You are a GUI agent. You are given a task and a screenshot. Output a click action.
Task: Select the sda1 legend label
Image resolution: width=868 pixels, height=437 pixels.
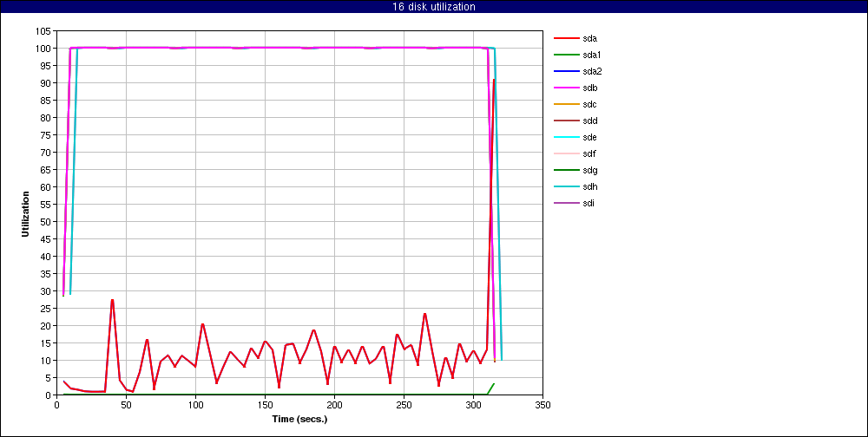(592, 55)
